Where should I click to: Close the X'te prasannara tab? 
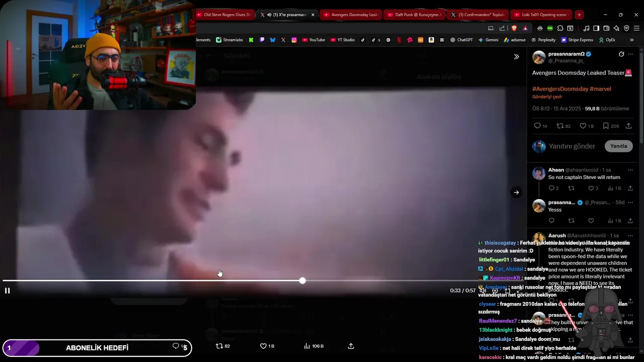click(313, 15)
